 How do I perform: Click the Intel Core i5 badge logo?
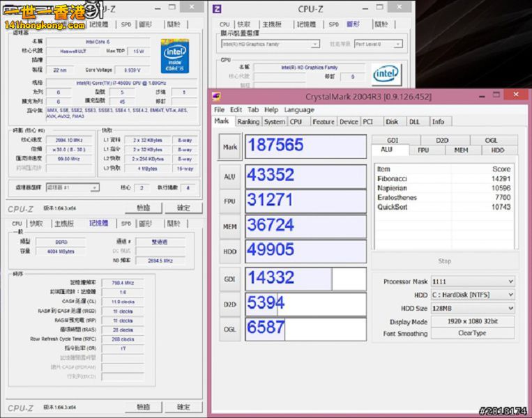click(x=175, y=56)
